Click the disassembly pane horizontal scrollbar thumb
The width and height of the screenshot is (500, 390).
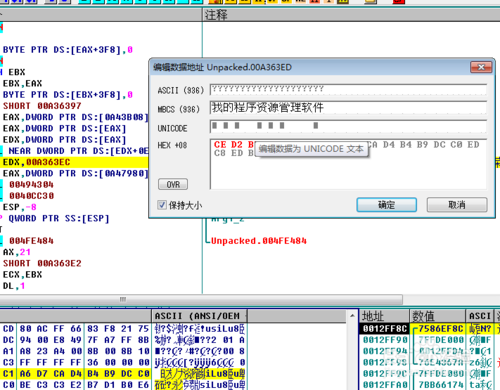(201, 299)
